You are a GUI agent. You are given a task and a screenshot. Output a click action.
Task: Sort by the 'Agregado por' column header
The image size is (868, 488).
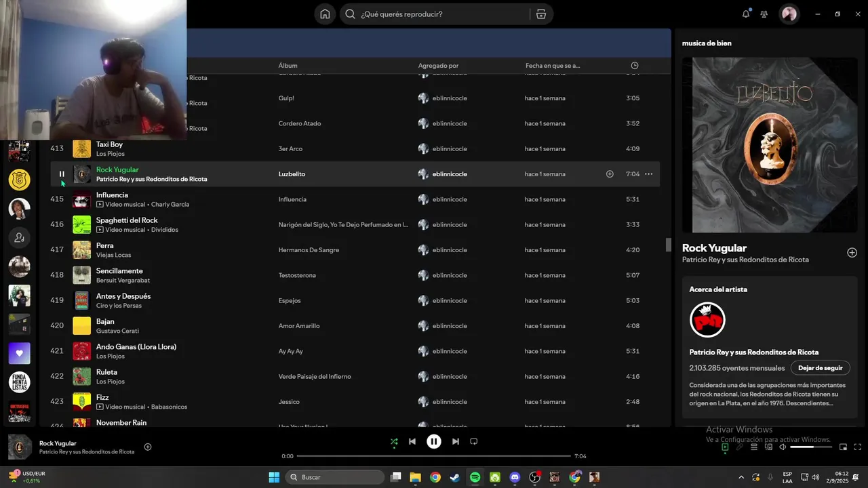(x=438, y=66)
